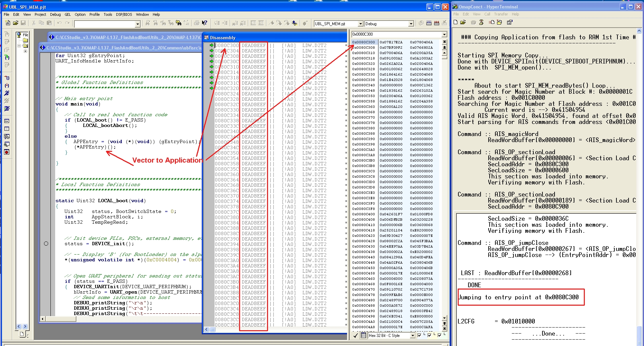644x346 pixels.
Task: Open the Transfer menu in HyperTerminal
Action: (501, 14)
